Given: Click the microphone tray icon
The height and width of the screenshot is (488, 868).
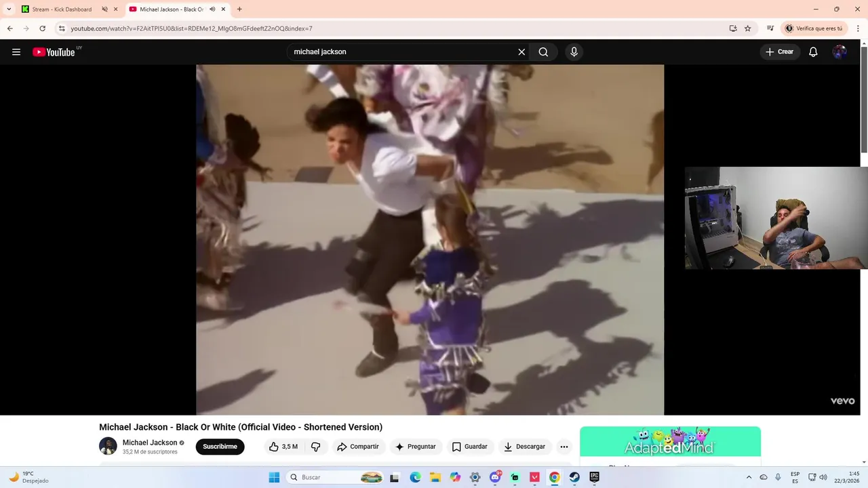Looking at the screenshot, I should [x=778, y=477].
